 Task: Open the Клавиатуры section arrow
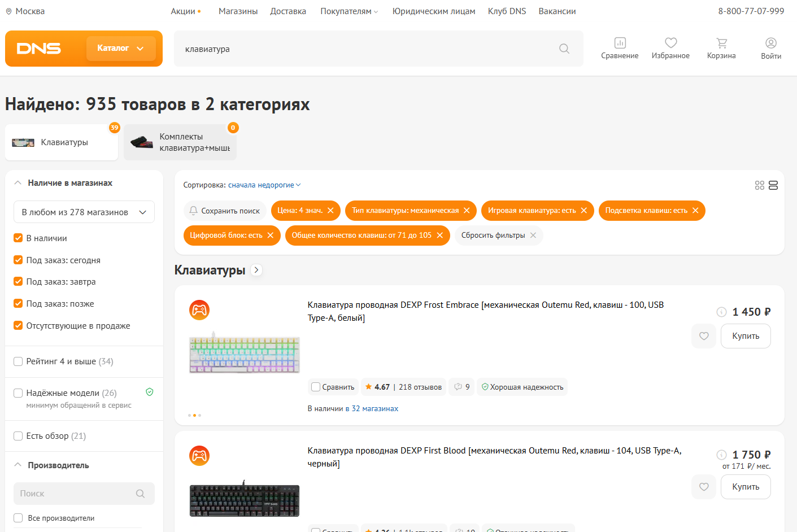256,270
